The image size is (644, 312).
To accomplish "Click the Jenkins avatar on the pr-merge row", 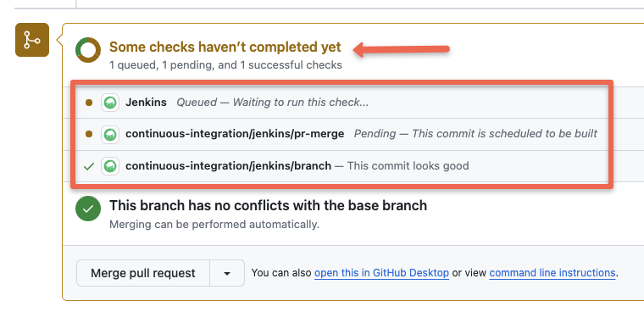I will pyautogui.click(x=110, y=135).
